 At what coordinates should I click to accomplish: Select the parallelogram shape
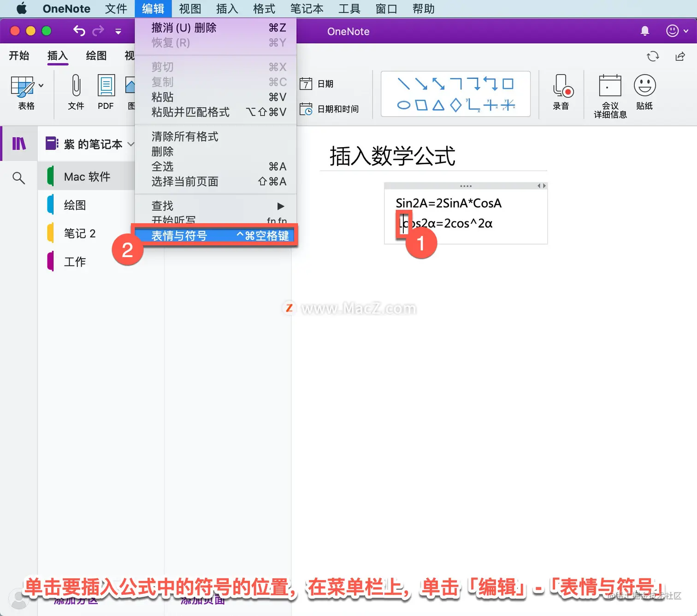pos(421,105)
